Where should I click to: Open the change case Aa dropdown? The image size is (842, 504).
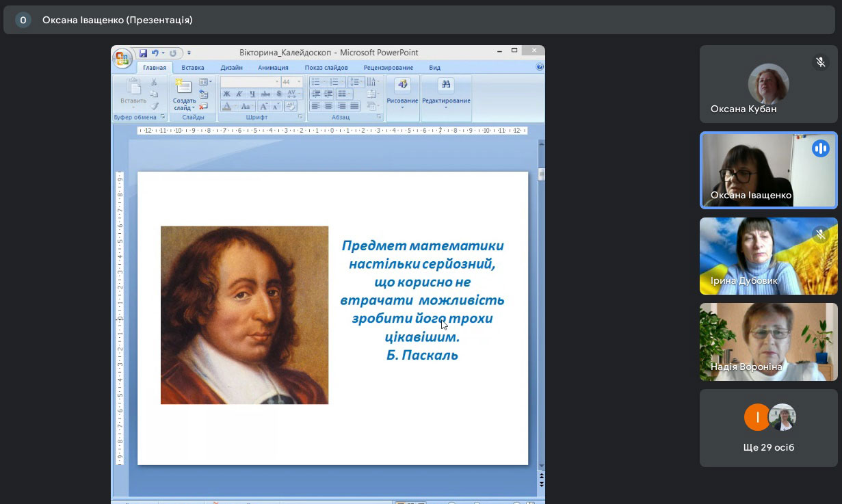(247, 106)
